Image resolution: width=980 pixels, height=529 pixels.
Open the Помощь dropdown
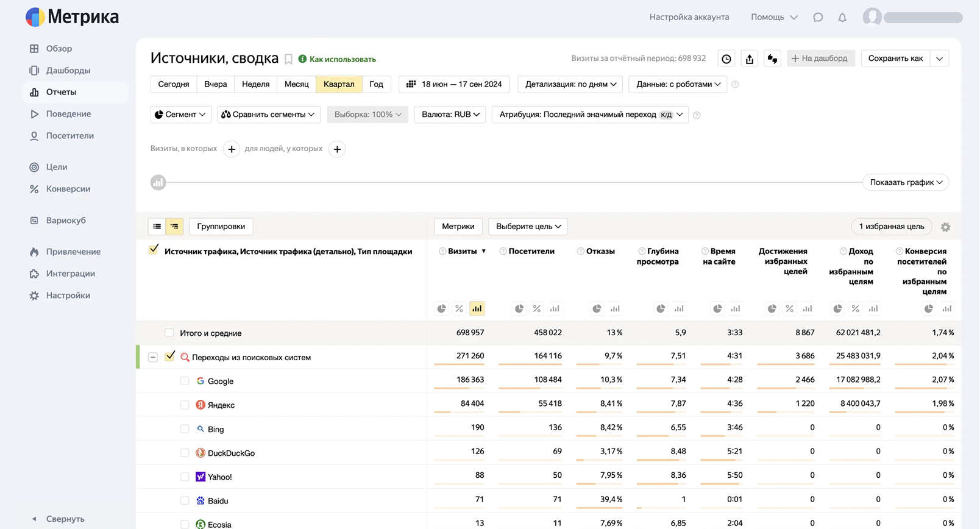774,17
